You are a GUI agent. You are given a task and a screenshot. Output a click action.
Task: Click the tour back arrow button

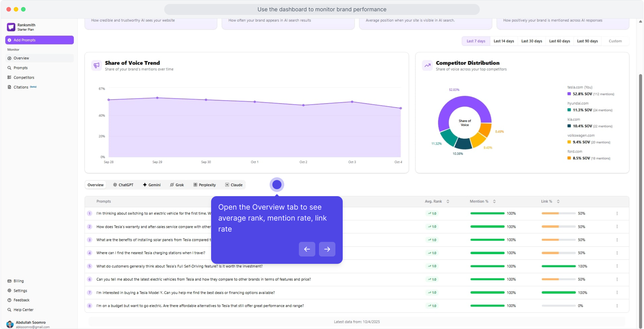click(x=307, y=249)
